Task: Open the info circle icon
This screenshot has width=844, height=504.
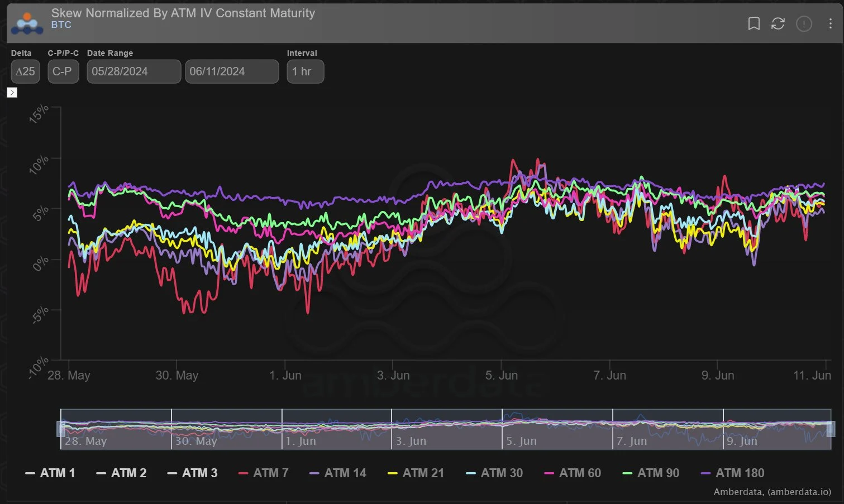Action: coord(804,23)
